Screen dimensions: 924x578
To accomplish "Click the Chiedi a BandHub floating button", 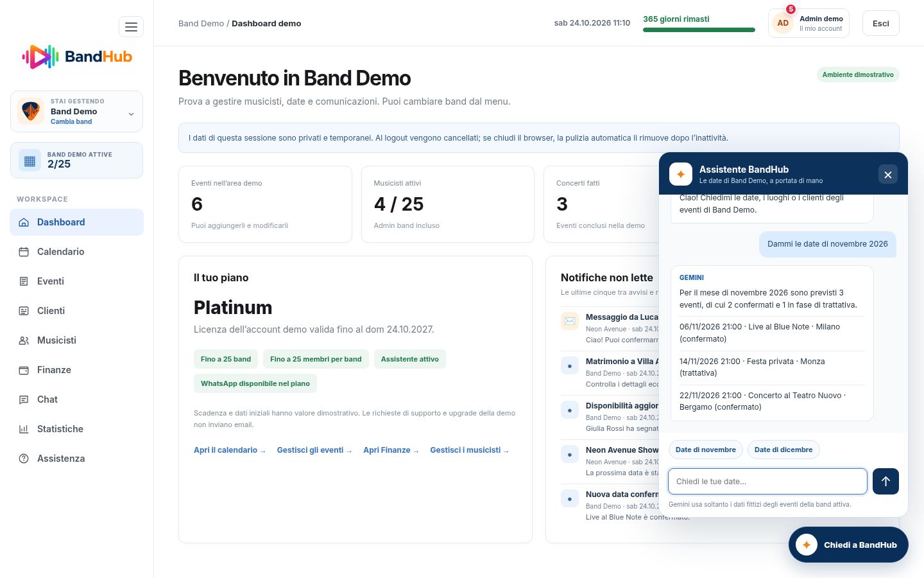I will click(x=848, y=545).
